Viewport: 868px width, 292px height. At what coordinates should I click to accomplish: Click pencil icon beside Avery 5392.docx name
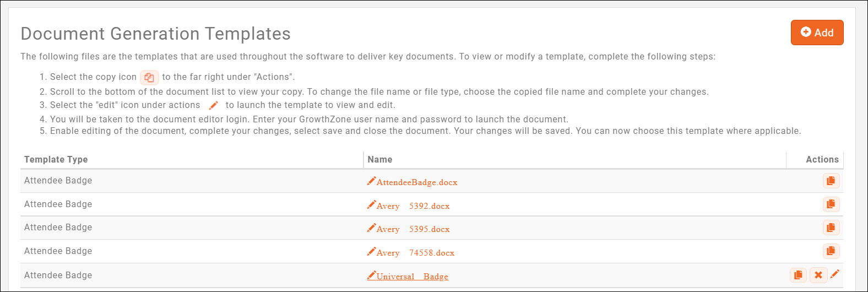(372, 204)
